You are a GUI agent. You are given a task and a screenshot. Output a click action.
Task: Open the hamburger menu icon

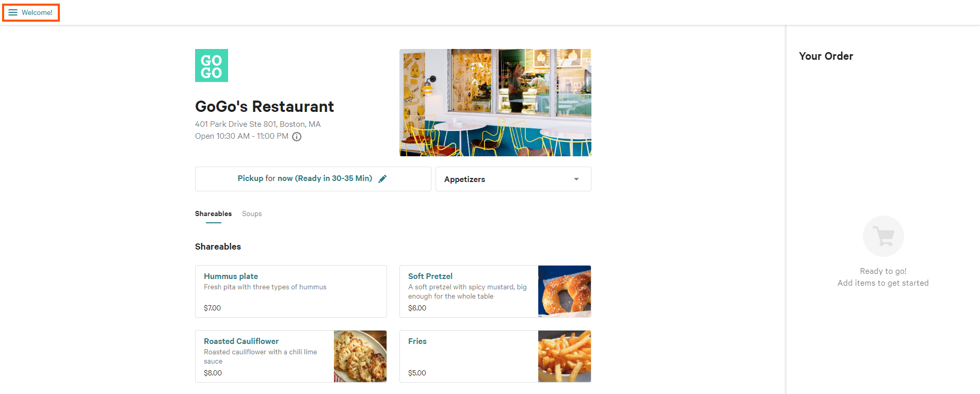click(13, 12)
